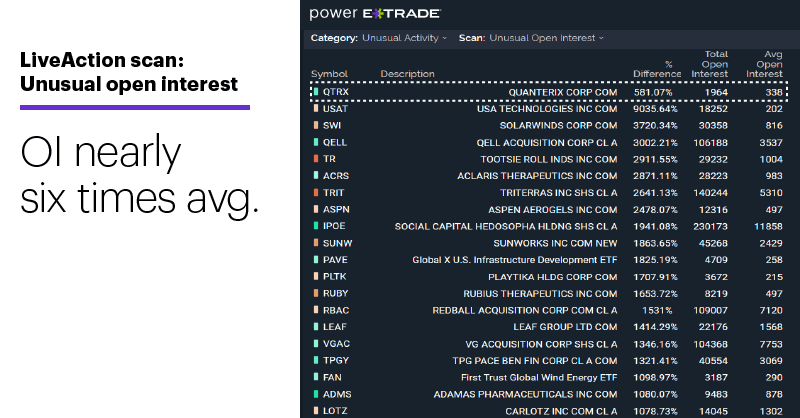
Task: Click TOOTSIE ROLL INDS INC COM description
Action: point(548,159)
